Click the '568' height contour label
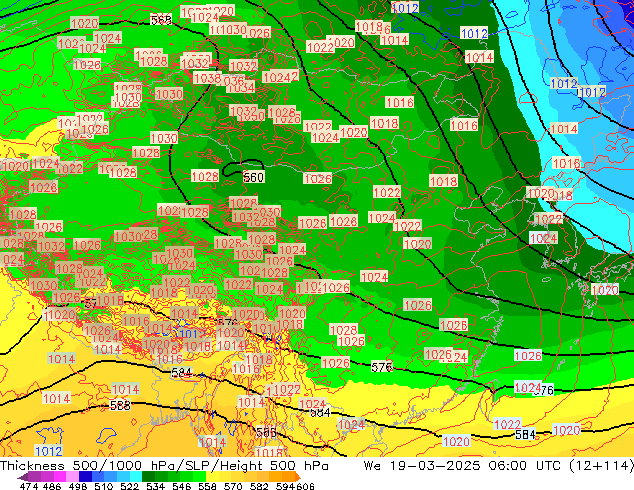Image resolution: width=634 pixels, height=490 pixels. point(161,19)
